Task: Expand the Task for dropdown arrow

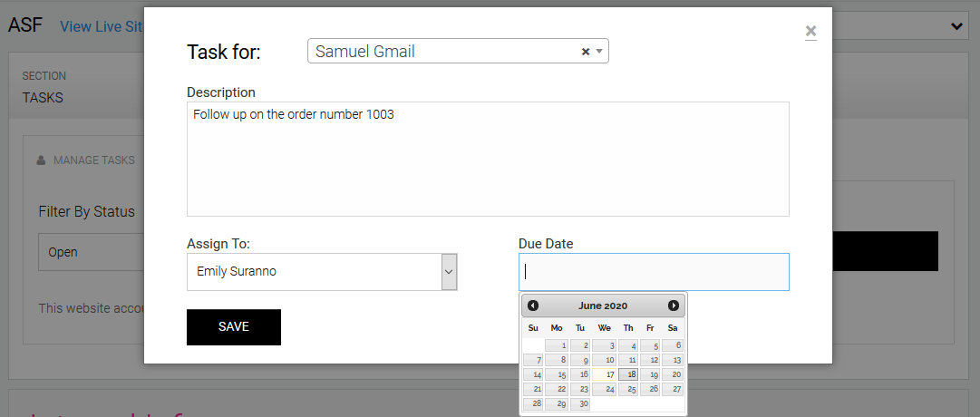Action: pos(599,52)
